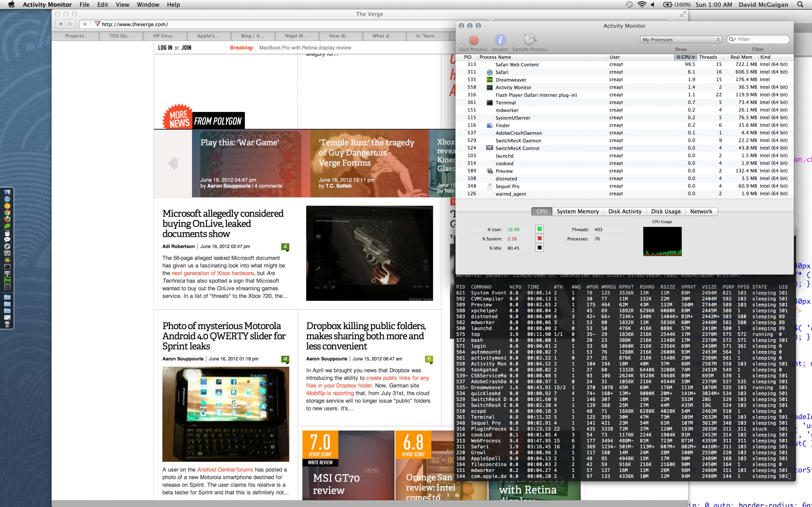812x507 pixels.
Task: Click the red % System color swatch
Action: pyautogui.click(x=539, y=238)
